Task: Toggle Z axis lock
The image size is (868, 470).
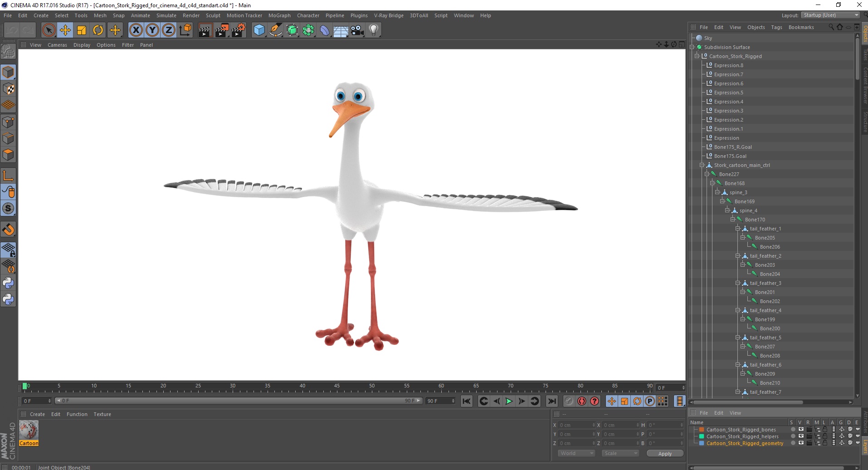Action: pos(169,30)
